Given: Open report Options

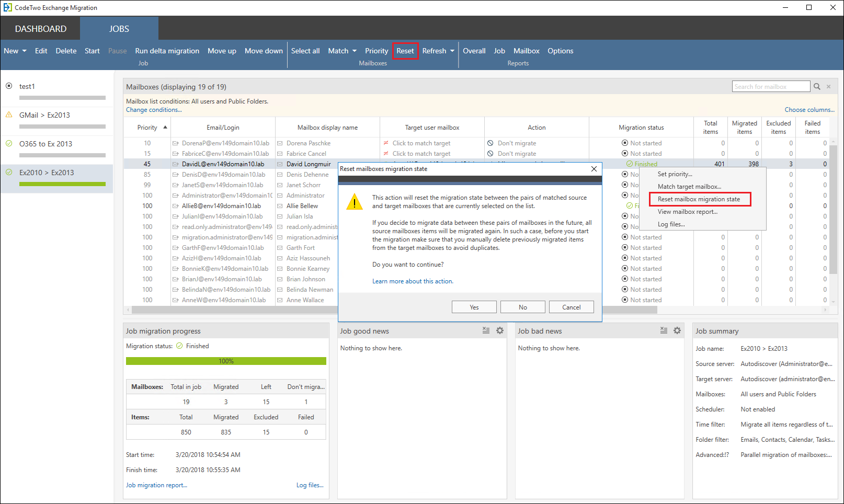Looking at the screenshot, I should point(561,51).
